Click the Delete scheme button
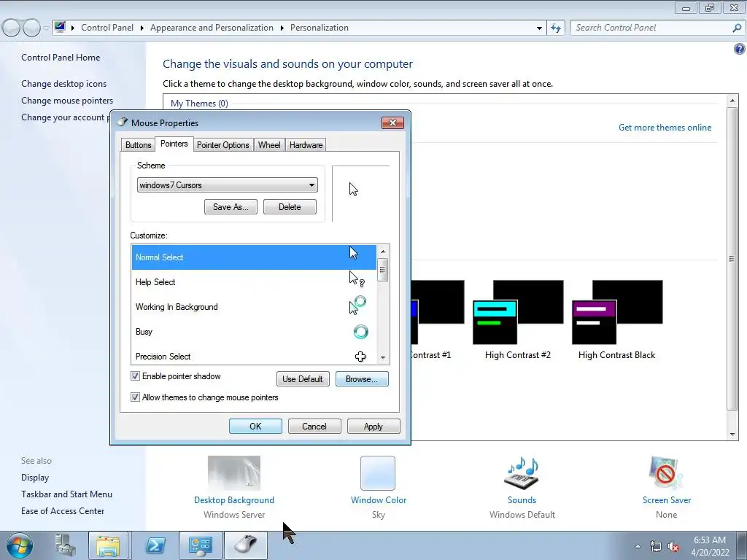This screenshot has width=747, height=560. (290, 207)
